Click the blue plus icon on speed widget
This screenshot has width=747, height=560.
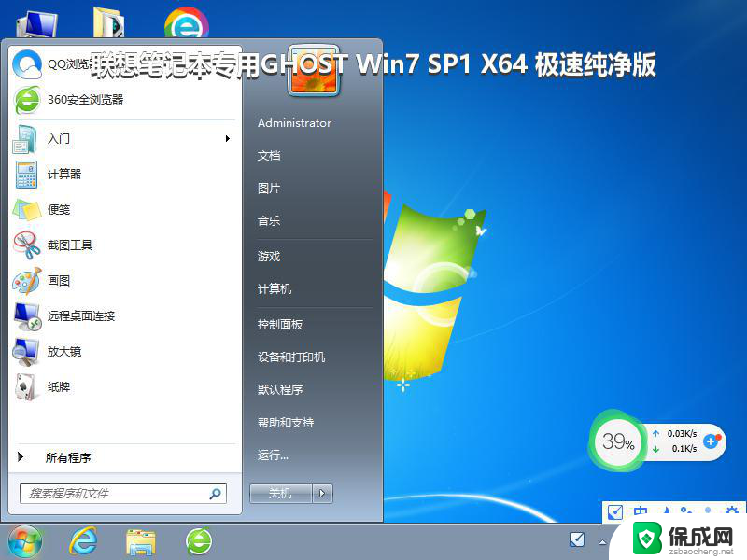click(711, 441)
